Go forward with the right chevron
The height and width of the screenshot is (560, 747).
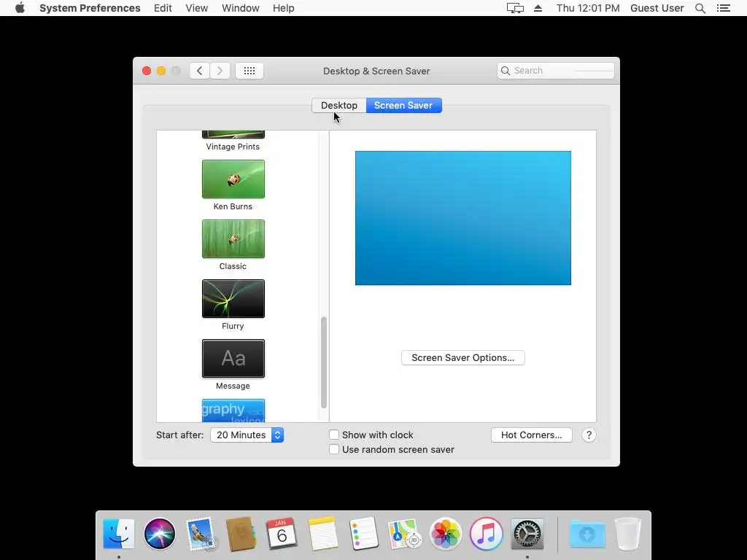click(220, 71)
